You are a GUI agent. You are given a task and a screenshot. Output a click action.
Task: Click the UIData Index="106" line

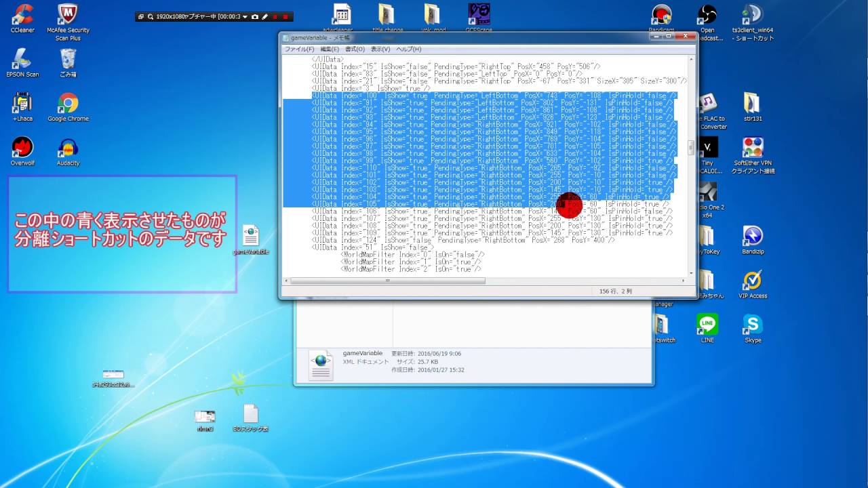(492, 211)
